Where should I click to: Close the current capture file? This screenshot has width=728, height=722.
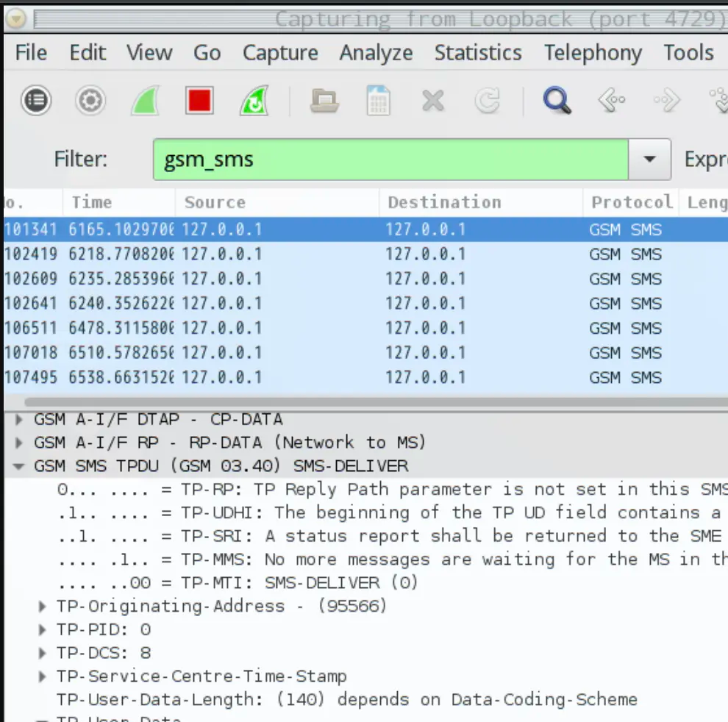pyautogui.click(x=432, y=100)
